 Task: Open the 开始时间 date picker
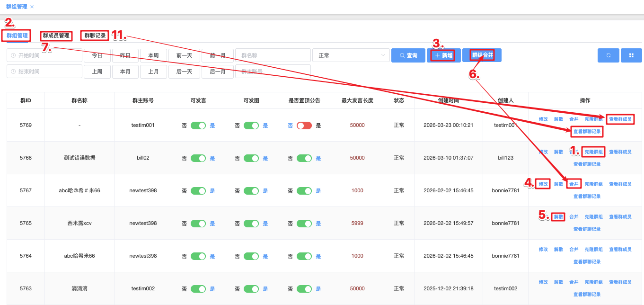pyautogui.click(x=44, y=55)
